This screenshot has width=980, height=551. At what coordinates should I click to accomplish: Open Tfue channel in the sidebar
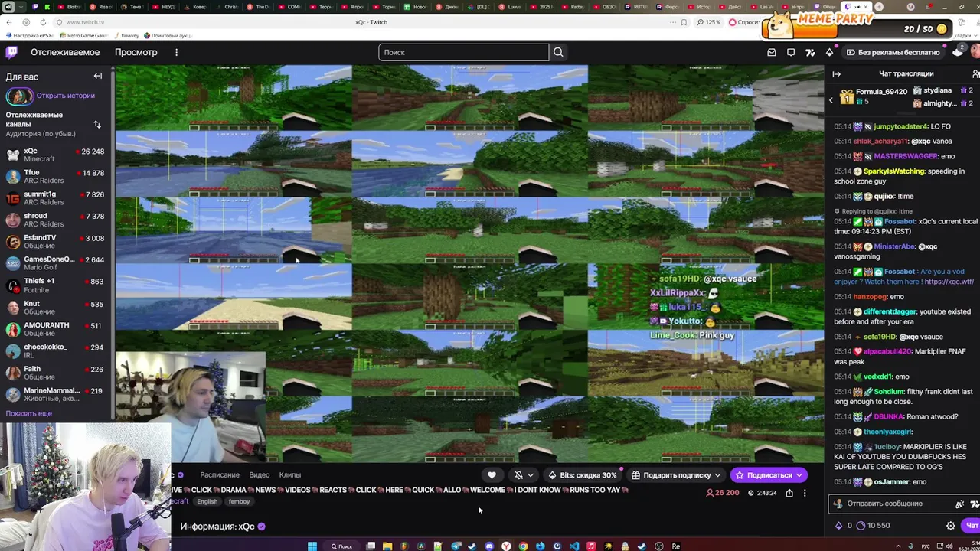pos(55,177)
